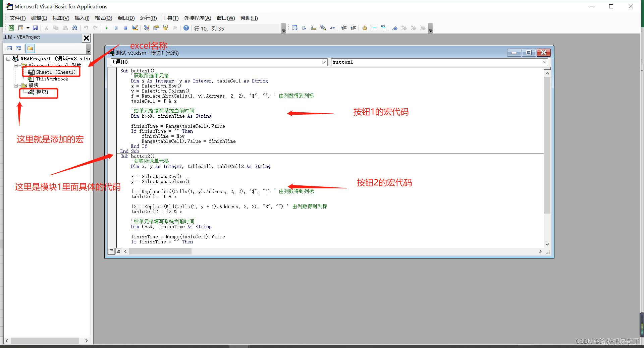Click the Indent icon in edit toolbar
Viewport: 644px width, 348px height.
pyautogui.click(x=344, y=28)
